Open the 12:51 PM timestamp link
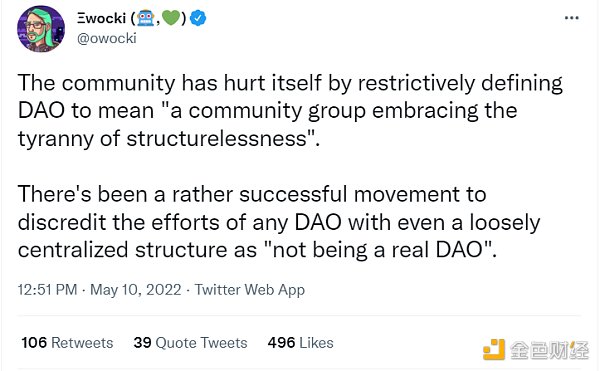600x371 pixels. [47, 290]
